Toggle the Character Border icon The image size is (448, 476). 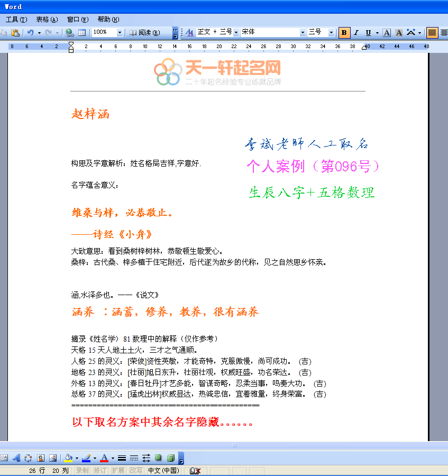(387, 32)
